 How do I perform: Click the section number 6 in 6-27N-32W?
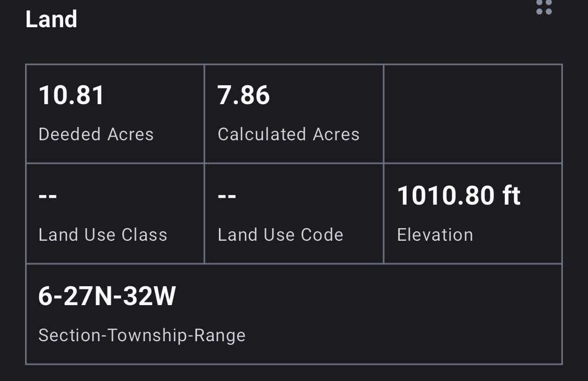pyautogui.click(x=44, y=297)
